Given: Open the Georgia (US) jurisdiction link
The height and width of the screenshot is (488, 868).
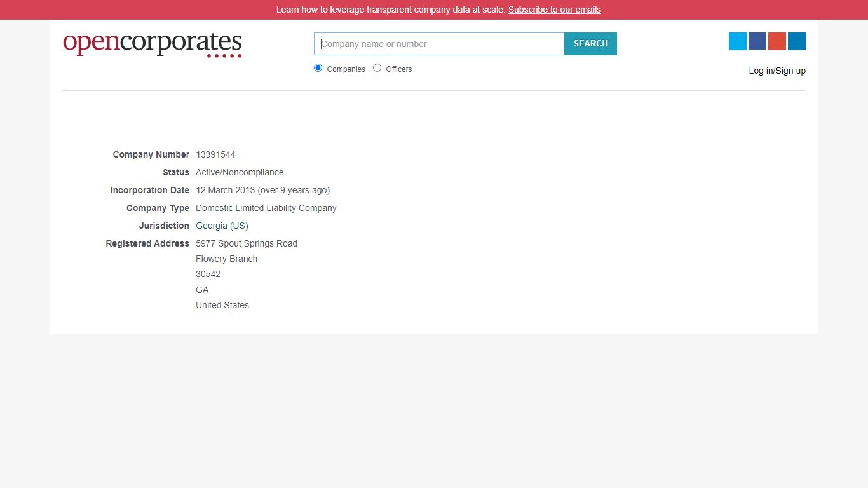Looking at the screenshot, I should point(222,226).
